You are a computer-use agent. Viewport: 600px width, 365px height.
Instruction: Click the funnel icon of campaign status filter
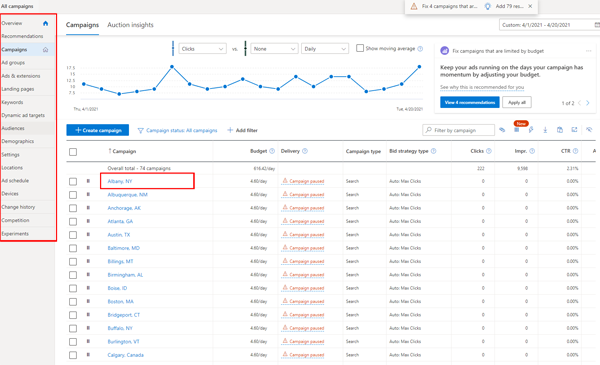(140, 131)
